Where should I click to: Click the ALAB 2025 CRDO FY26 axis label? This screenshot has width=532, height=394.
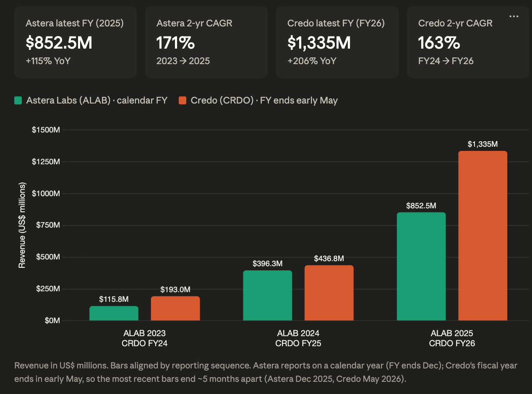tap(452, 339)
